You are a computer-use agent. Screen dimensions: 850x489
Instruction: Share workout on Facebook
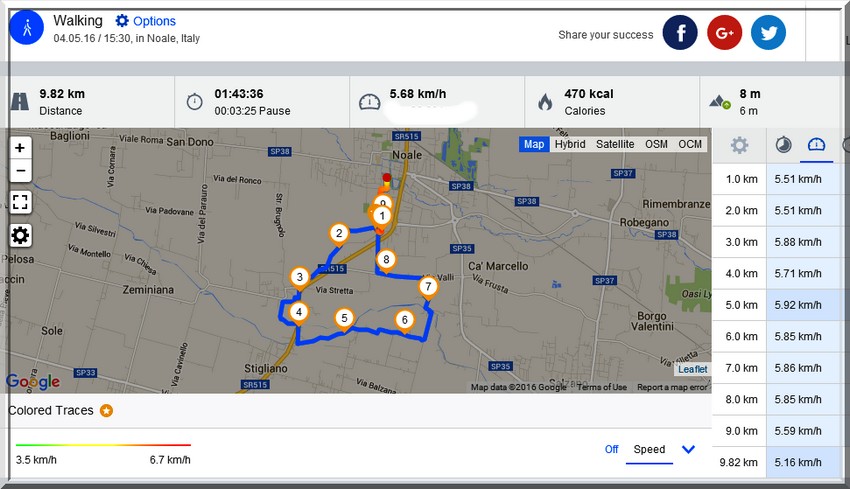680,33
